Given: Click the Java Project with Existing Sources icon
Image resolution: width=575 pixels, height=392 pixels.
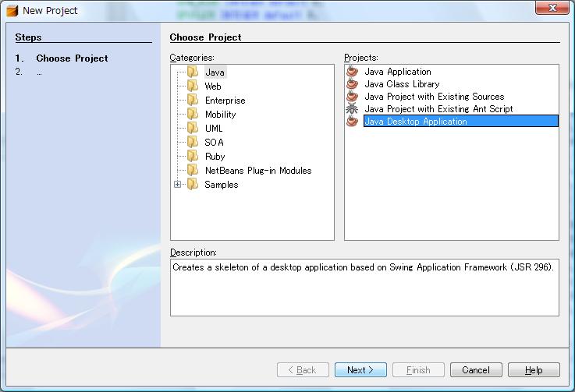Looking at the screenshot, I should click(353, 97).
